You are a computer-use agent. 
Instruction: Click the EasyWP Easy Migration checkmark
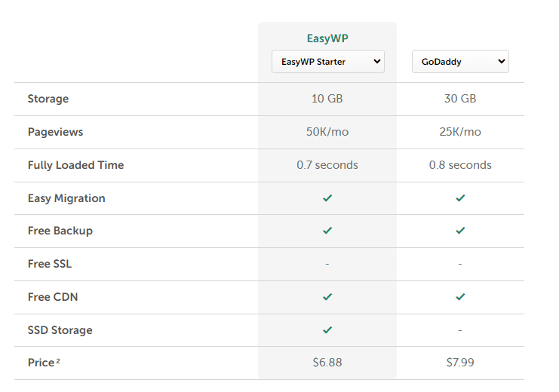pyautogui.click(x=327, y=198)
